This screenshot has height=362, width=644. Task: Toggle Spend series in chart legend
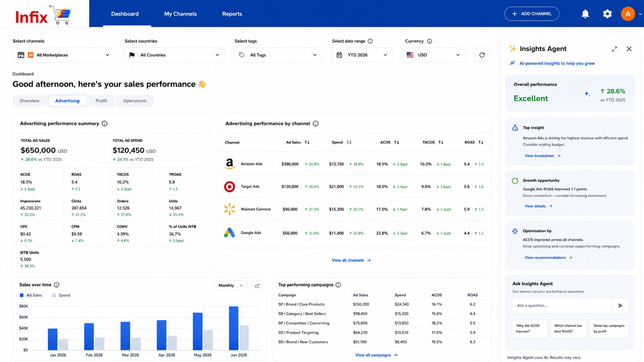[61, 295]
